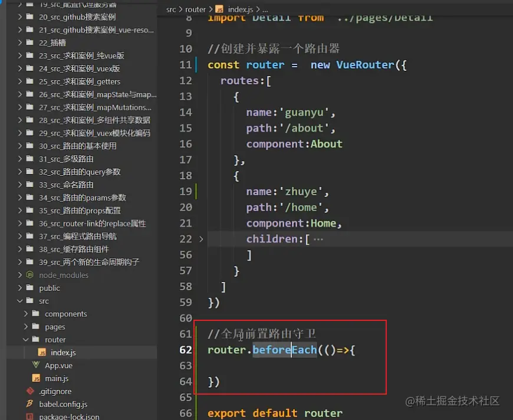
Task: Click the folder icon of public
Action: click(x=29, y=287)
